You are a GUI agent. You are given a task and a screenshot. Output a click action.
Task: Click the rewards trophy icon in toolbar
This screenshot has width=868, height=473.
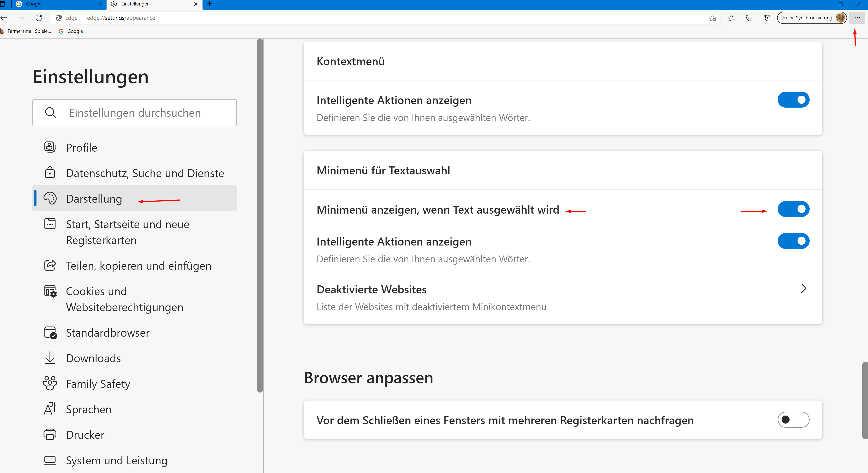pos(767,18)
